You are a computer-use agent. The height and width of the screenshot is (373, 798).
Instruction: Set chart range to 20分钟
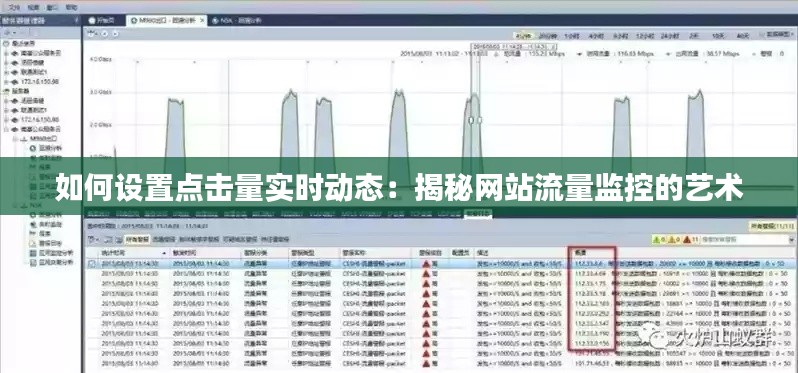click(548, 36)
